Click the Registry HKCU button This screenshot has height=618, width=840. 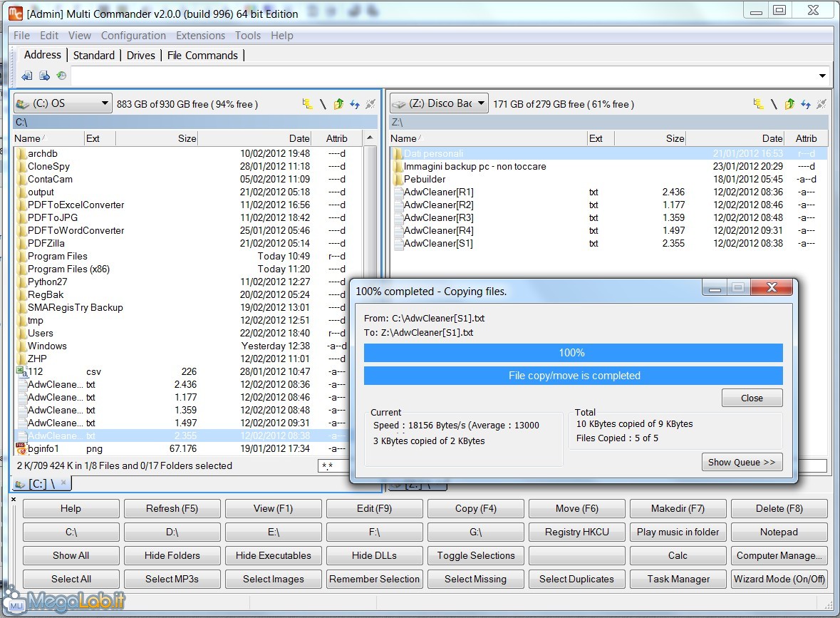coord(577,532)
